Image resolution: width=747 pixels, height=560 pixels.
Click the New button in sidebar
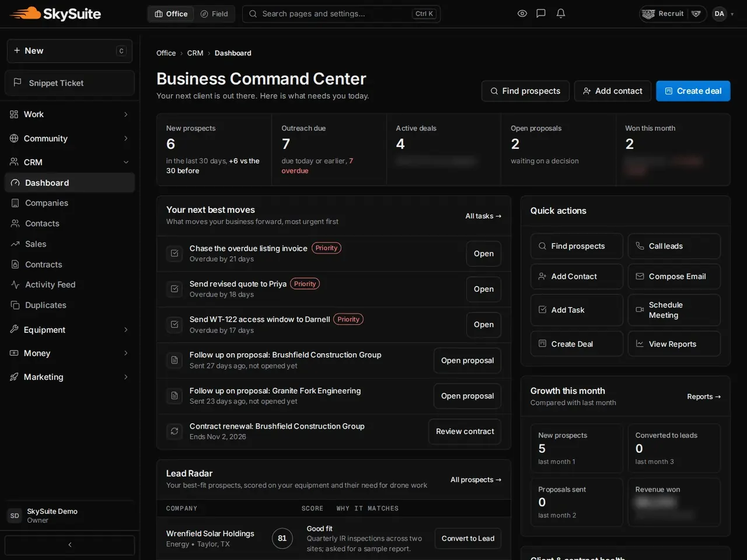69,51
